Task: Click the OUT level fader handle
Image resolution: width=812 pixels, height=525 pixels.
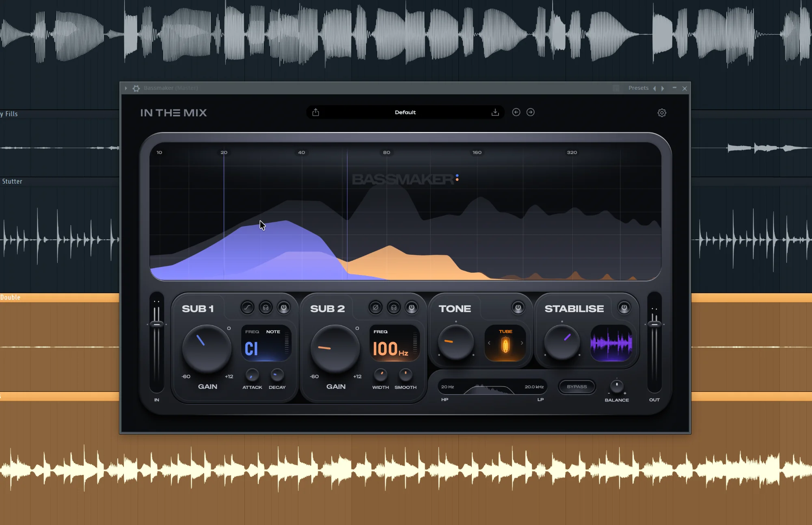Action: pyautogui.click(x=654, y=324)
